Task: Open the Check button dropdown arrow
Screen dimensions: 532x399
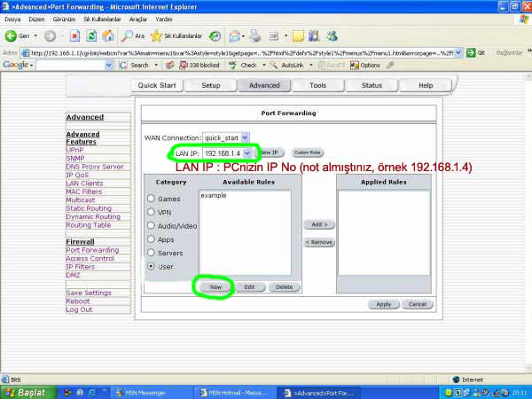Action: point(263,65)
